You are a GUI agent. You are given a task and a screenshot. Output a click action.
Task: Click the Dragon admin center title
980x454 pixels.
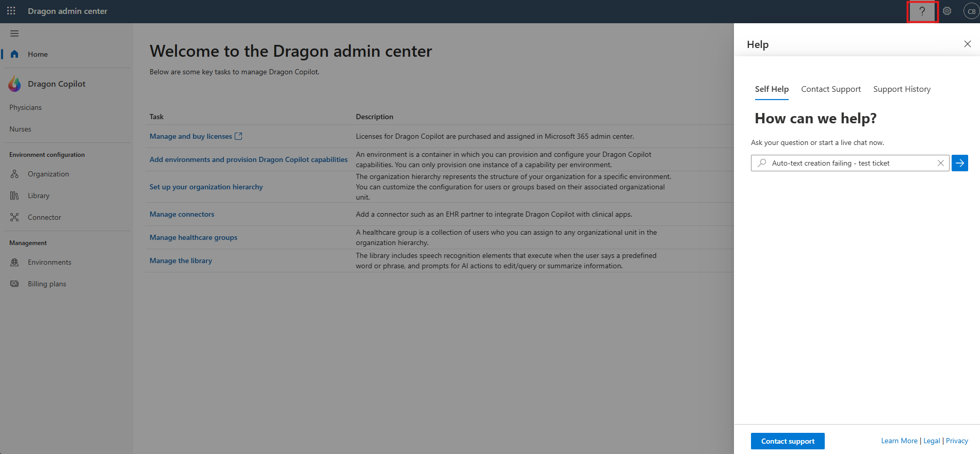[68, 11]
